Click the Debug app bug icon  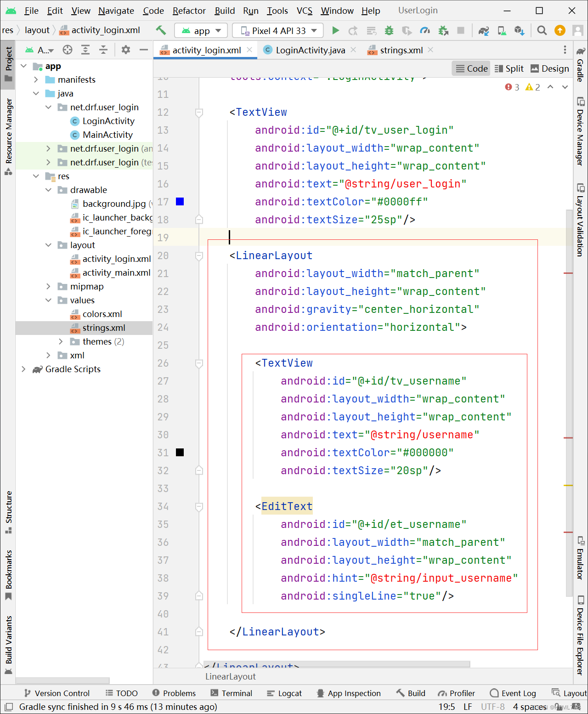[389, 30]
